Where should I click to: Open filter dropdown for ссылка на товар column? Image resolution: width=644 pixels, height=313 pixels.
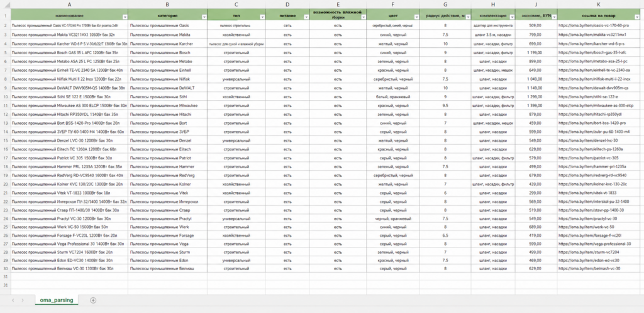click(x=638, y=17)
